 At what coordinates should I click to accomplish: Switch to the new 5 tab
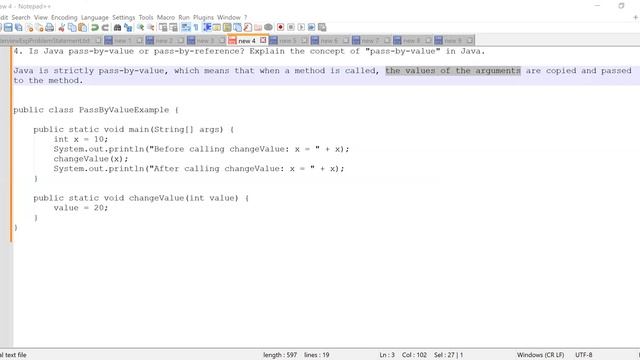tap(288, 41)
